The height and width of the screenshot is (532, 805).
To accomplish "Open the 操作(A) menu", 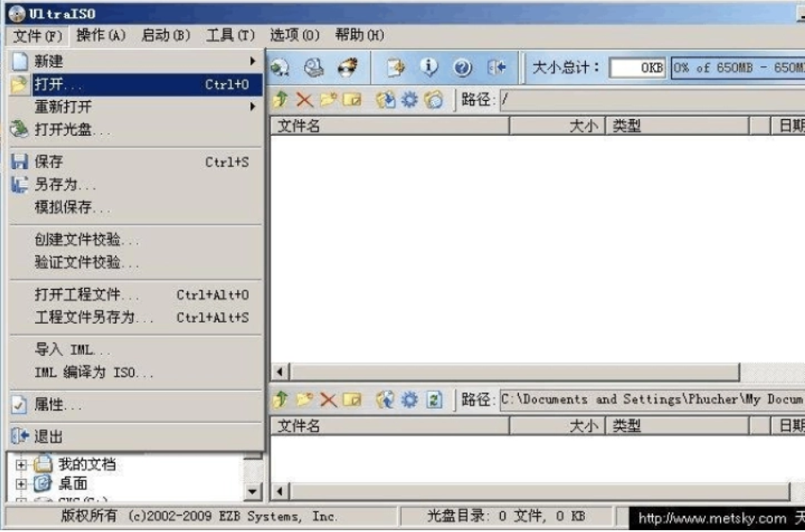I will (x=100, y=35).
